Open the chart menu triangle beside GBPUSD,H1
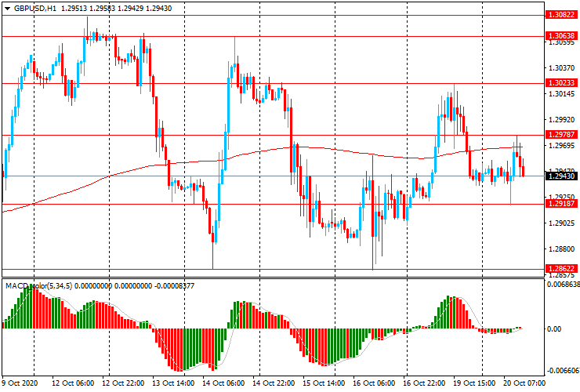Image resolution: width=580 pixels, height=392 pixels. pyautogui.click(x=7, y=9)
